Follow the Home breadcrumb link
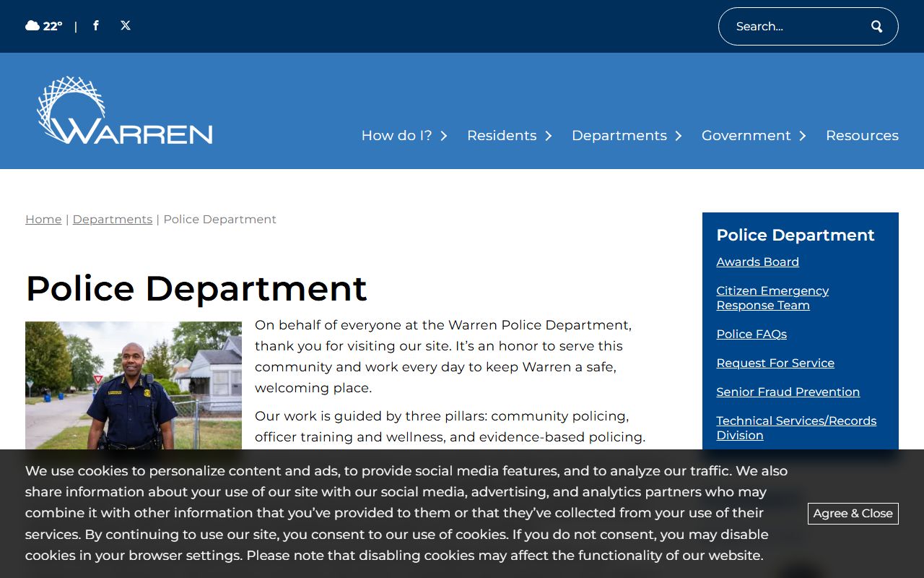Image resolution: width=924 pixels, height=578 pixels. pos(43,220)
